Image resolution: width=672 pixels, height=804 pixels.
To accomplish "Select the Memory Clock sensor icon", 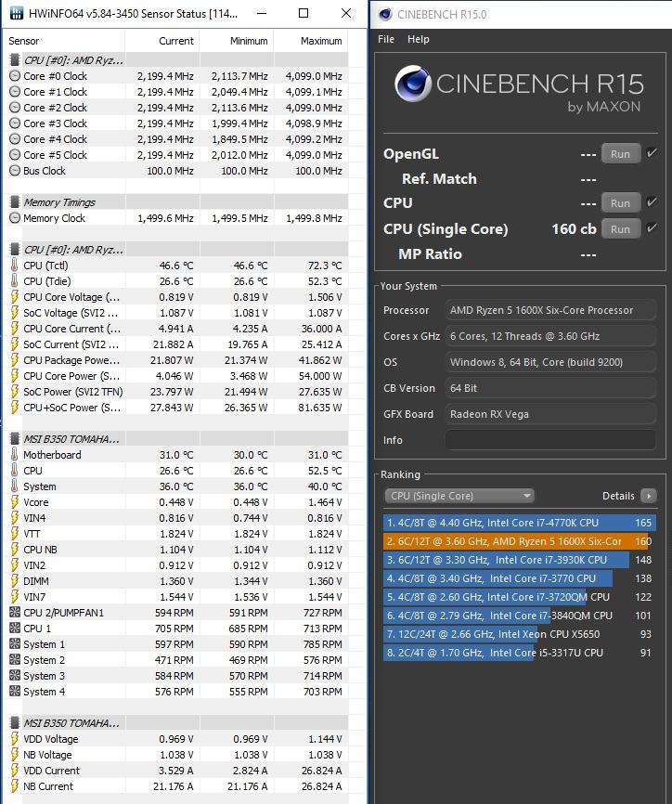I will click(x=15, y=218).
